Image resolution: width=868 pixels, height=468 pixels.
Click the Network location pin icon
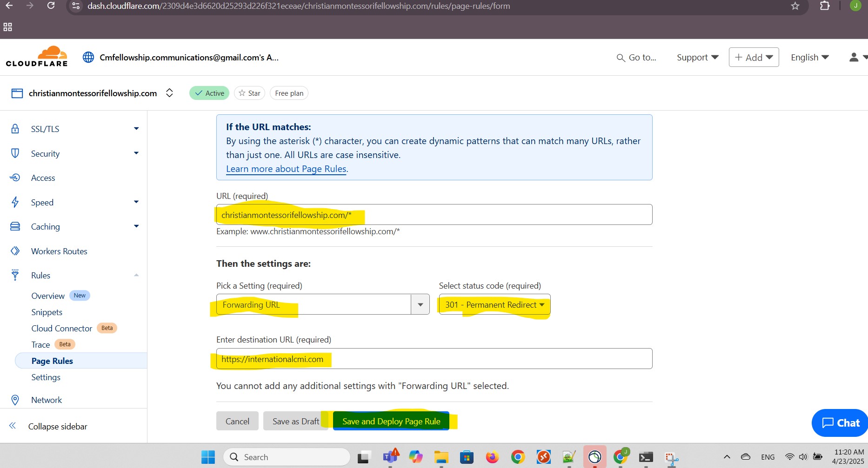tap(15, 400)
